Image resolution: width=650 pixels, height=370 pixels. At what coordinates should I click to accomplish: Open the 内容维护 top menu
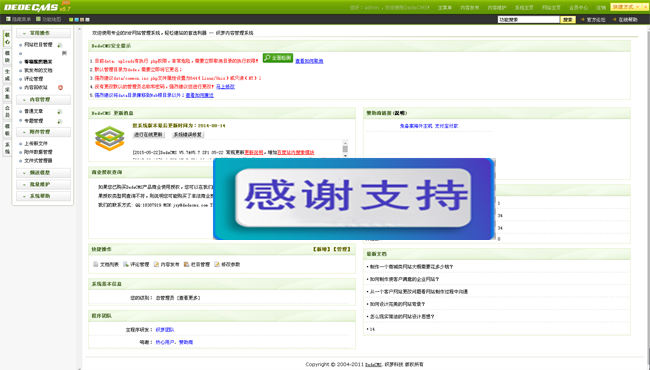[497, 7]
